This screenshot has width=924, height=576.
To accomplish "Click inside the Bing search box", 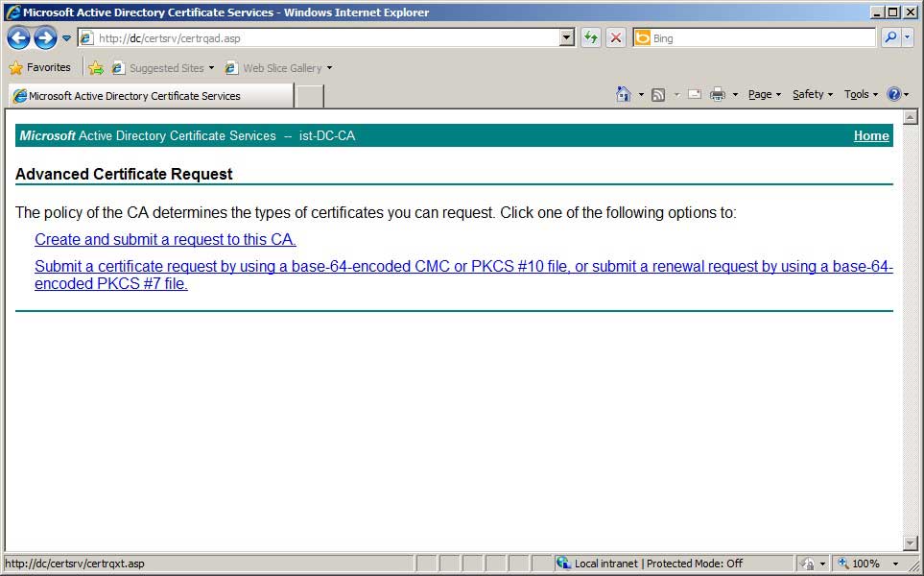I will (758, 38).
